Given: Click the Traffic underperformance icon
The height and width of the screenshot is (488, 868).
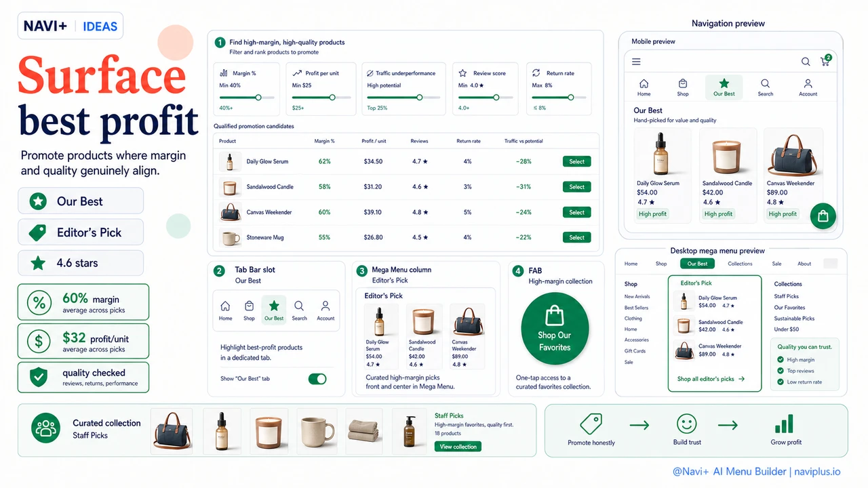Looking at the screenshot, I should [370, 73].
